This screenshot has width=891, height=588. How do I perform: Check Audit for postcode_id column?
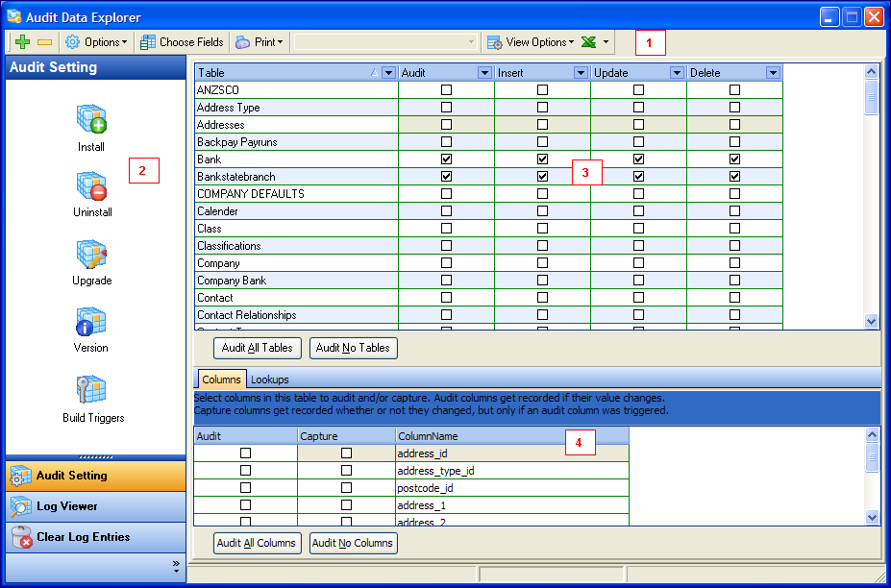(245, 488)
